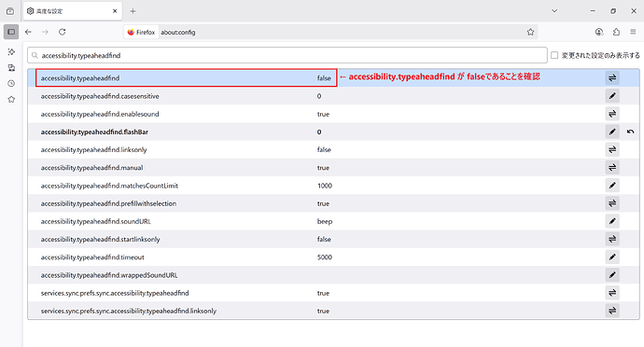
Task: Edit the typeaheadfind.casesensitive value
Action: click(612, 96)
